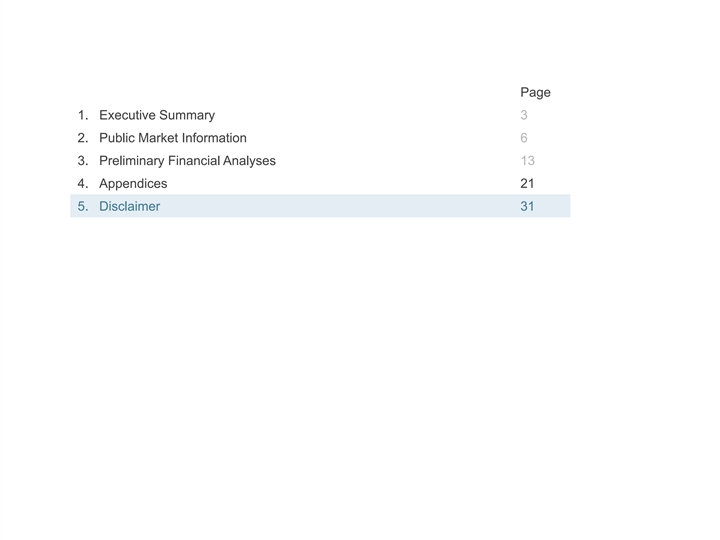This screenshot has width=720, height=540.
Task: Select the list number 3.
Action: point(83,161)
